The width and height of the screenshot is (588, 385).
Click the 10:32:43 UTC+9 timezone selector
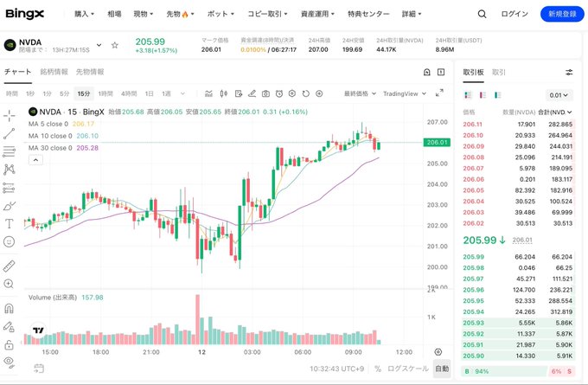click(336, 369)
